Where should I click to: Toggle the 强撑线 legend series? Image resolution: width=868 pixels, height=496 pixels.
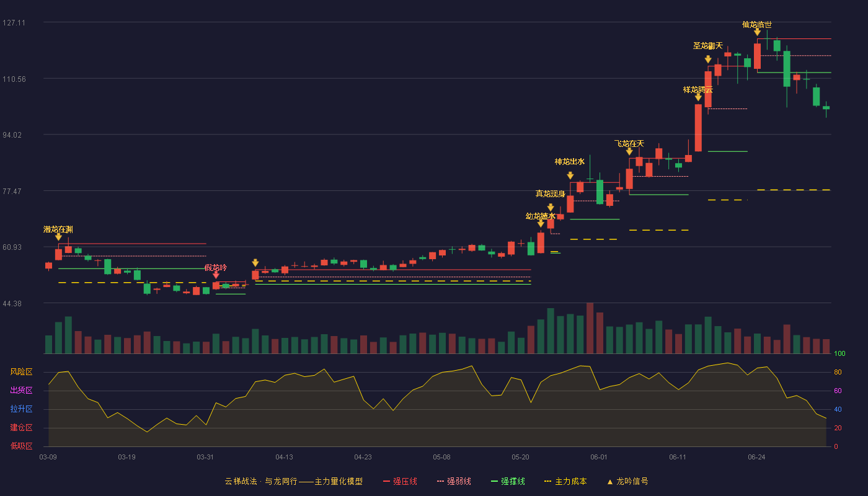tap(508, 481)
